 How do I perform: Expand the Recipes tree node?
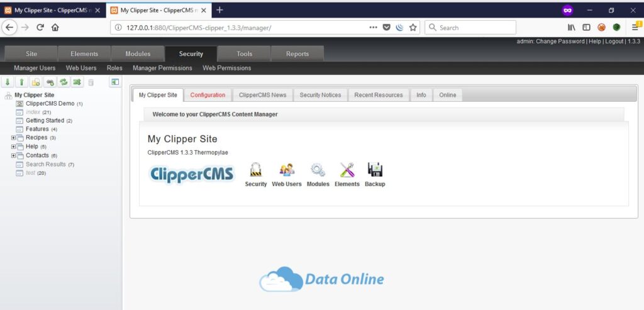(13, 138)
